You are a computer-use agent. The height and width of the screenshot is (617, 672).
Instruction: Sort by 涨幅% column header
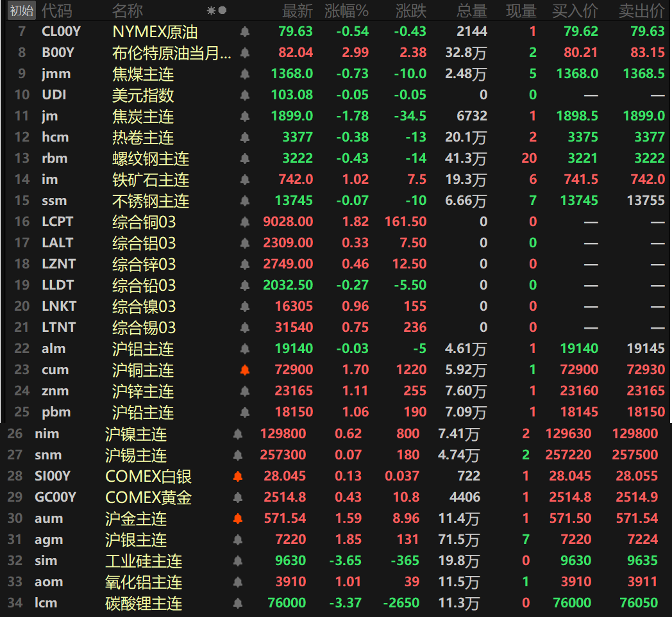pos(346,11)
